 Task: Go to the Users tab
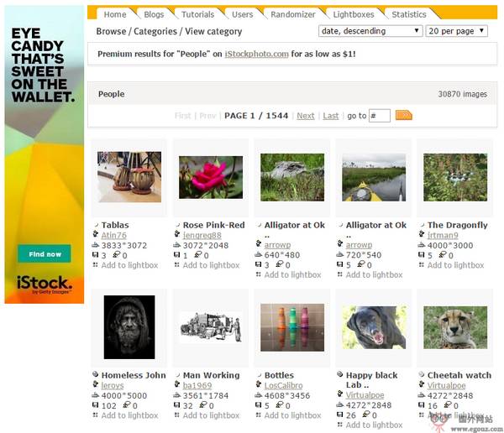pyautogui.click(x=243, y=14)
